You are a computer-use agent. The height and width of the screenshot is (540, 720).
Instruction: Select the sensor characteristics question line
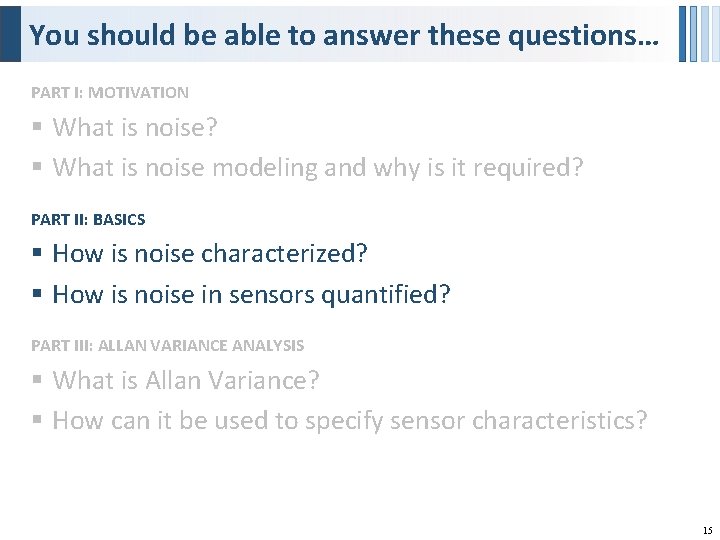350,421
